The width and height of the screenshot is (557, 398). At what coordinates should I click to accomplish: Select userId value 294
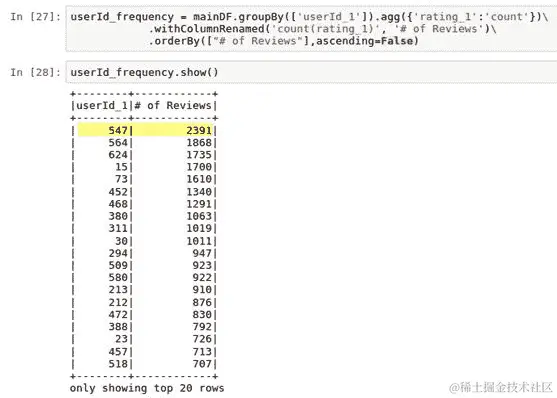pos(118,253)
